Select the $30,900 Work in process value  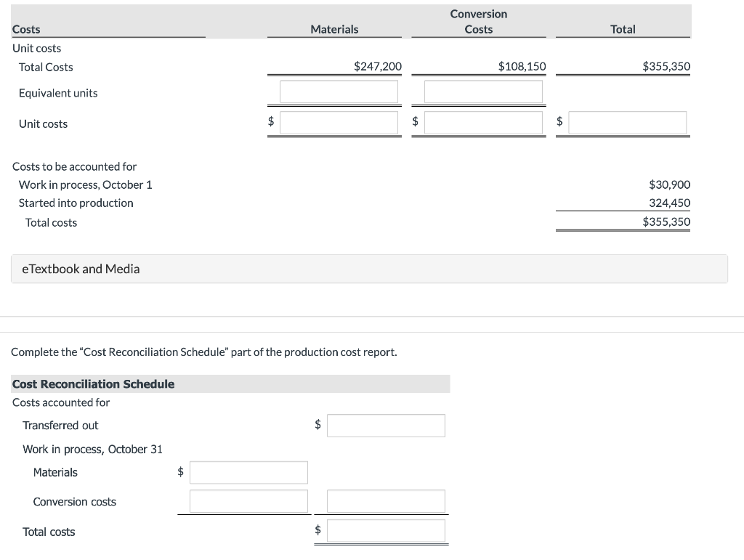point(669,184)
